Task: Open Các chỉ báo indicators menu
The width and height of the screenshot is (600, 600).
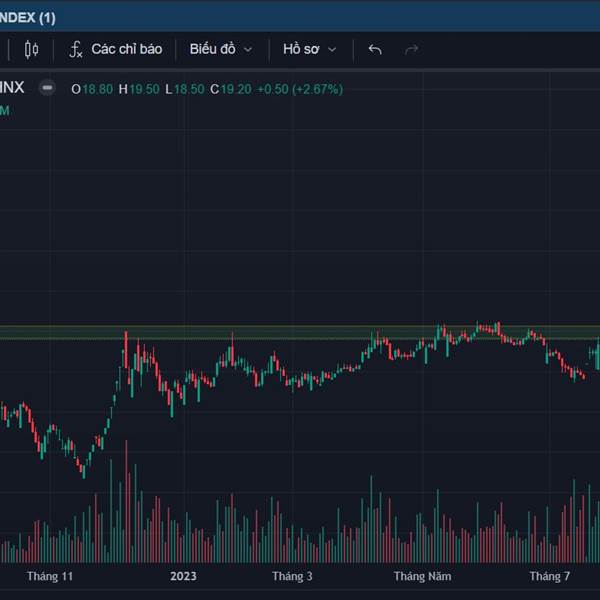Action: pyautogui.click(x=116, y=49)
